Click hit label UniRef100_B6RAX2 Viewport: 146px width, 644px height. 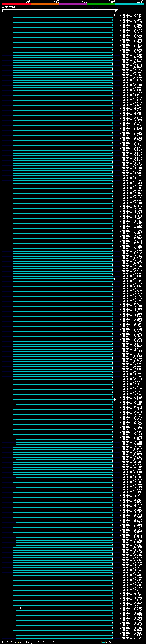[131, 533]
